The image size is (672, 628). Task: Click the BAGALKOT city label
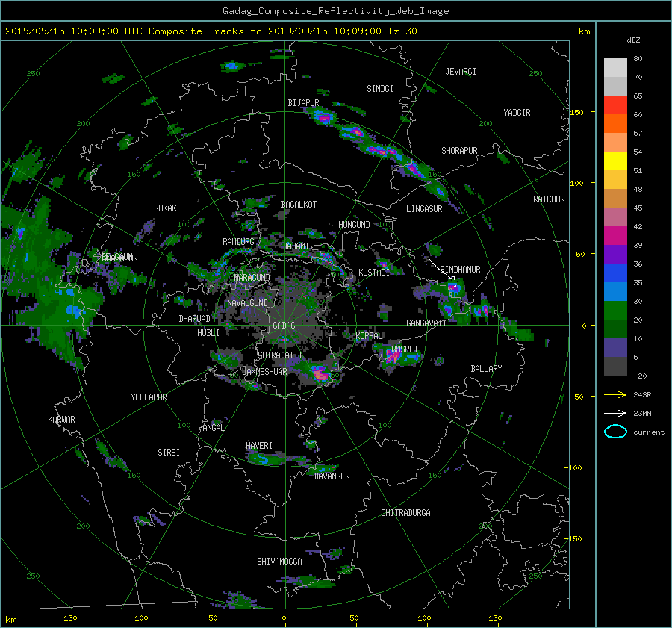(299, 205)
